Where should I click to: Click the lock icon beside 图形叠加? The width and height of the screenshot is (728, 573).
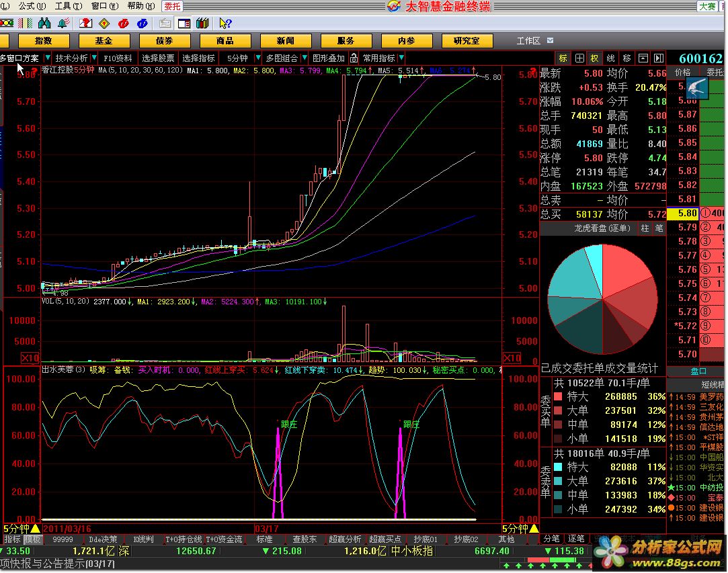354,58
